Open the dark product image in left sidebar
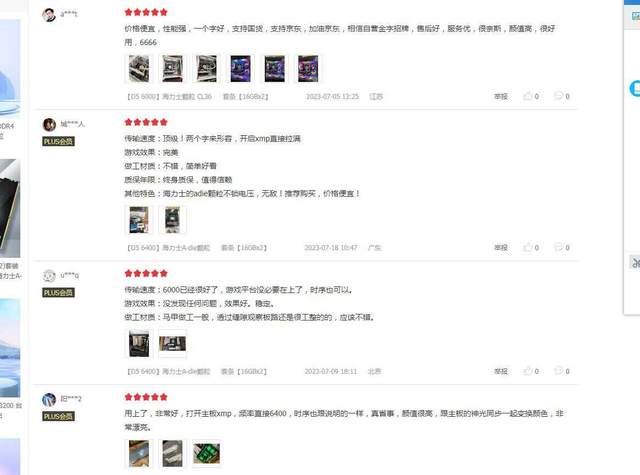This screenshot has width=640, height=475. (x=10, y=208)
